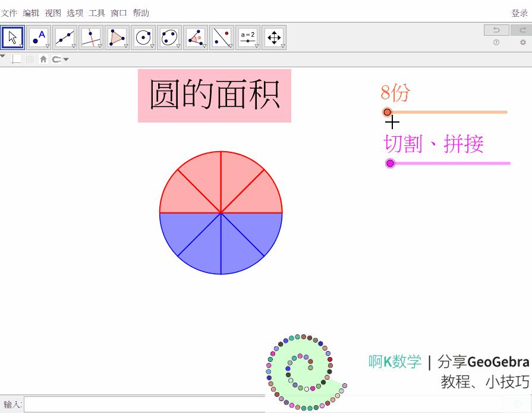Image resolution: width=532 pixels, height=413 pixels.
Task: Click inside the 输入 input bar
Action: tap(119, 403)
